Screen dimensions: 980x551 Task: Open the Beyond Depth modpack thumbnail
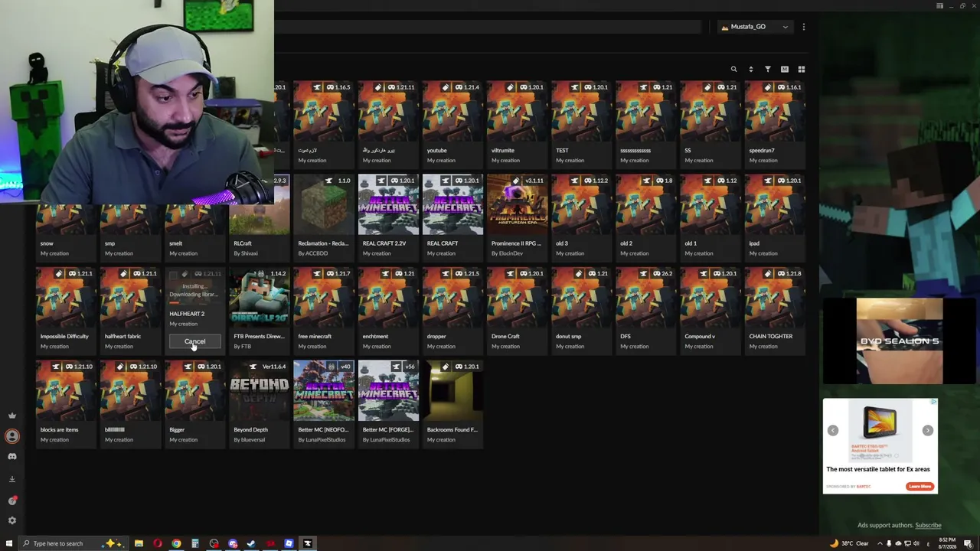pyautogui.click(x=260, y=391)
